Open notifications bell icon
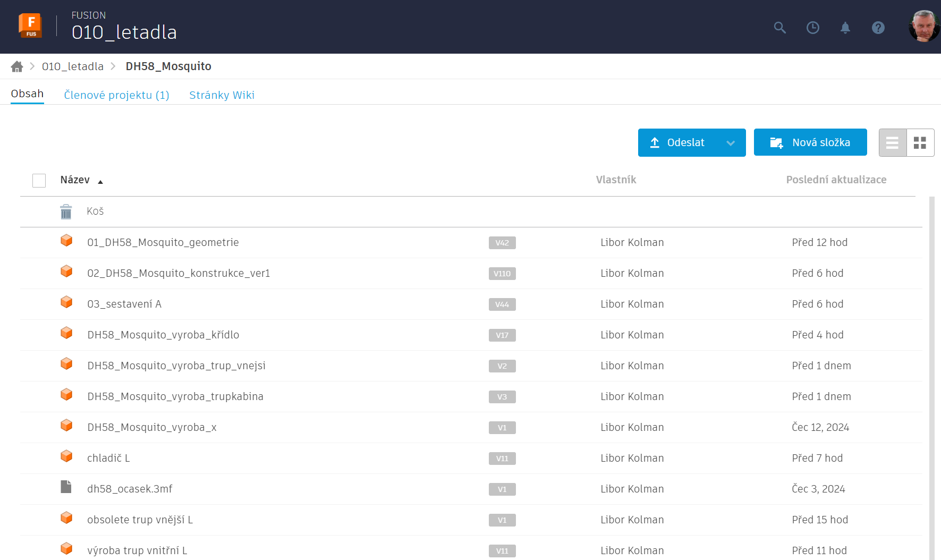Viewport: 941px width, 560px height. point(845,28)
